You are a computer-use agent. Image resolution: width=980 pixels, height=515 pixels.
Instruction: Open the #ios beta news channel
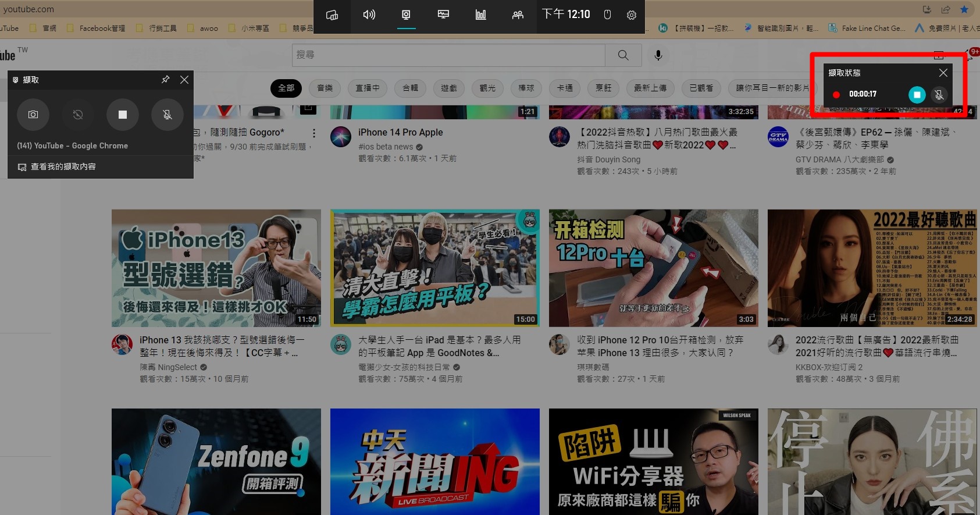coord(386,147)
